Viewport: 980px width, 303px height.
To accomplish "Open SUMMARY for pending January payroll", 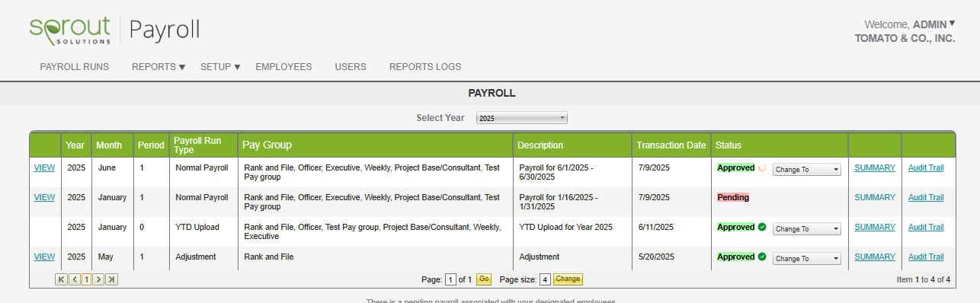I will pyautogui.click(x=875, y=197).
